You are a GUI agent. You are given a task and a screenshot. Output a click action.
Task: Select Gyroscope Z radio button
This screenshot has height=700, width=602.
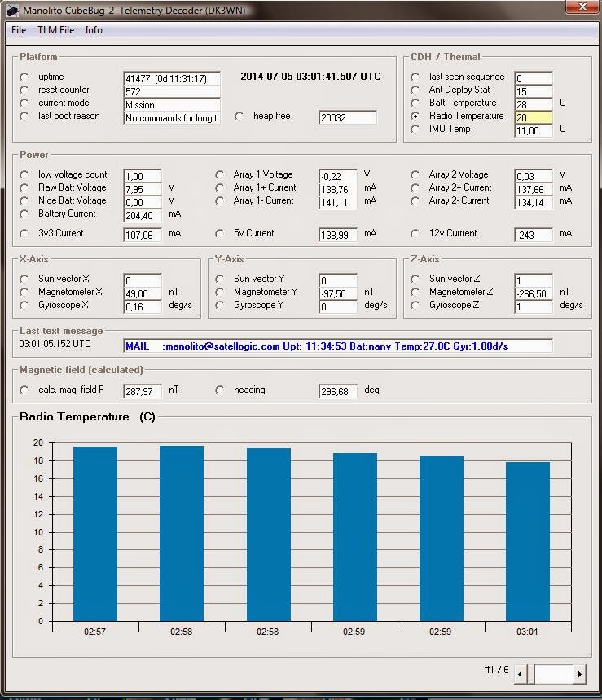[415, 305]
